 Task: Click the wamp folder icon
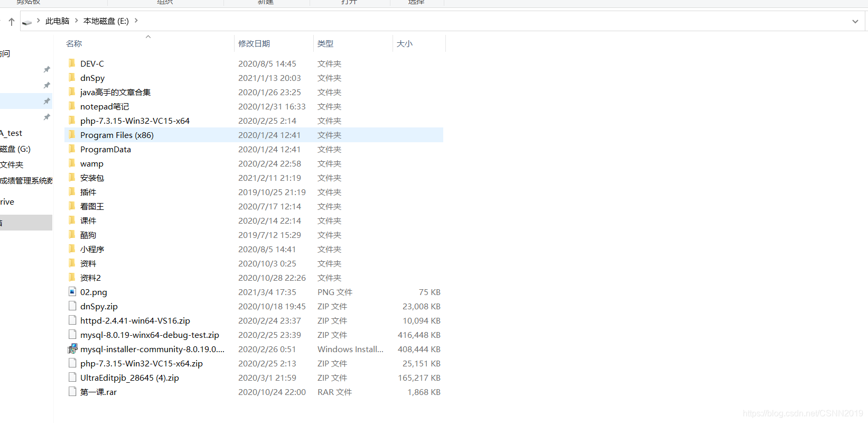[x=72, y=163]
